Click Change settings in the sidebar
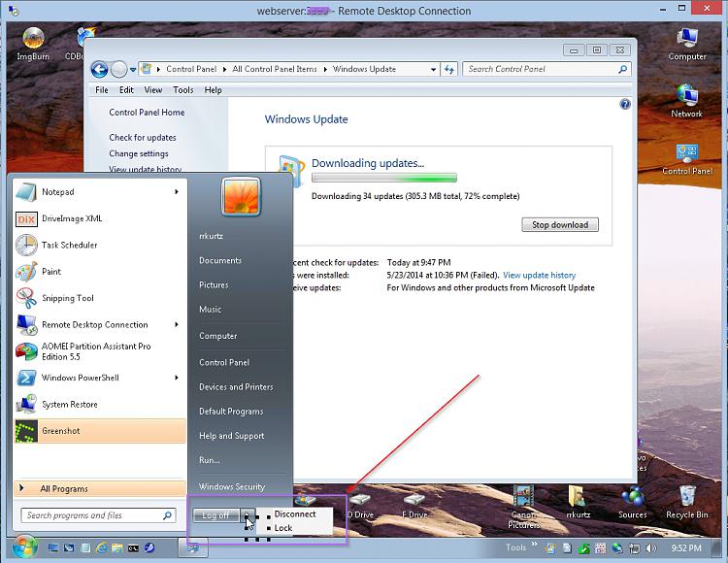This screenshot has width=728, height=563. [139, 153]
